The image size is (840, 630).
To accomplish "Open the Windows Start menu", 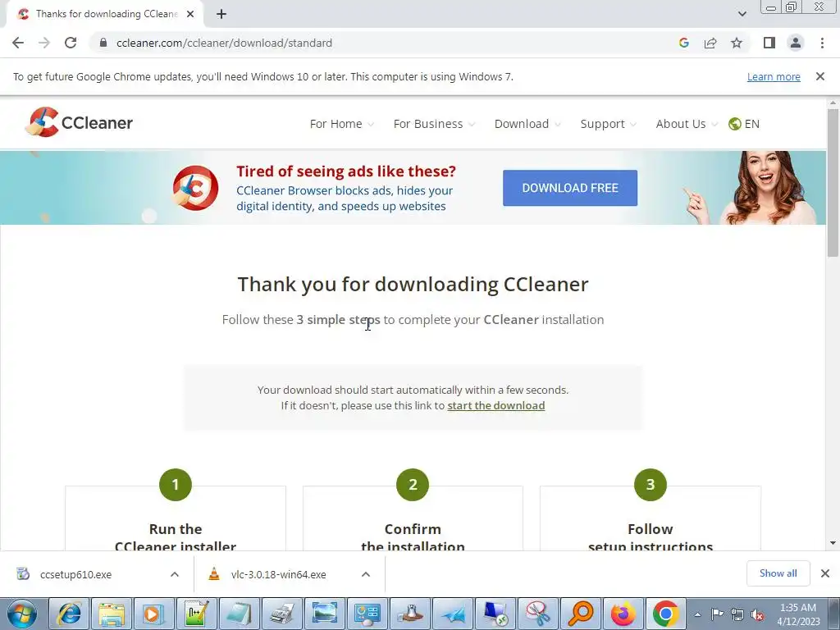I will tap(22, 614).
